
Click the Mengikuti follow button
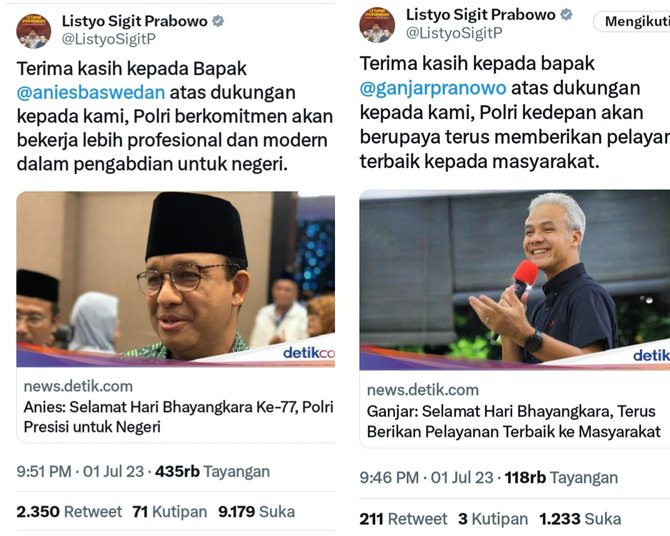(632, 21)
